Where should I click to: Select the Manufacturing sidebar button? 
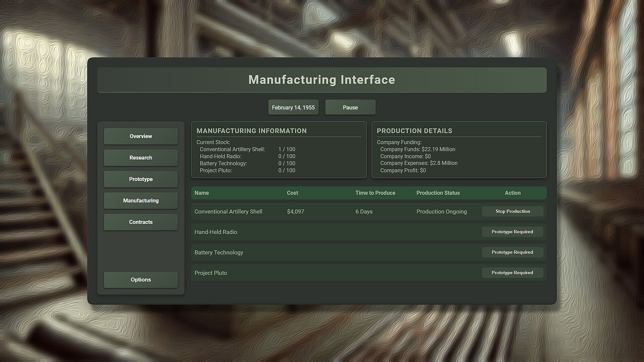pyautogui.click(x=141, y=200)
